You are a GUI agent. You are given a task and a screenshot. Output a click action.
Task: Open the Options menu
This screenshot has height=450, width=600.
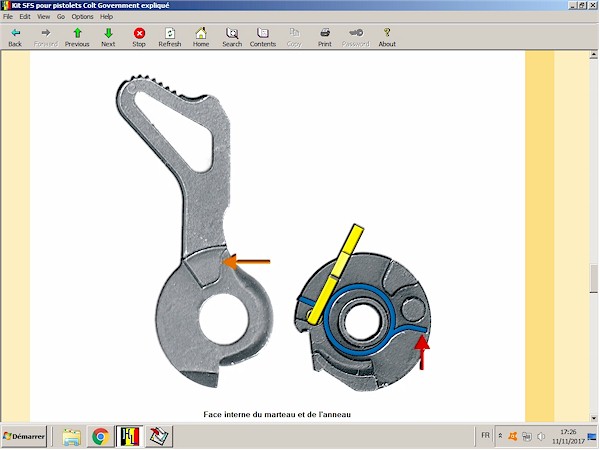click(82, 16)
